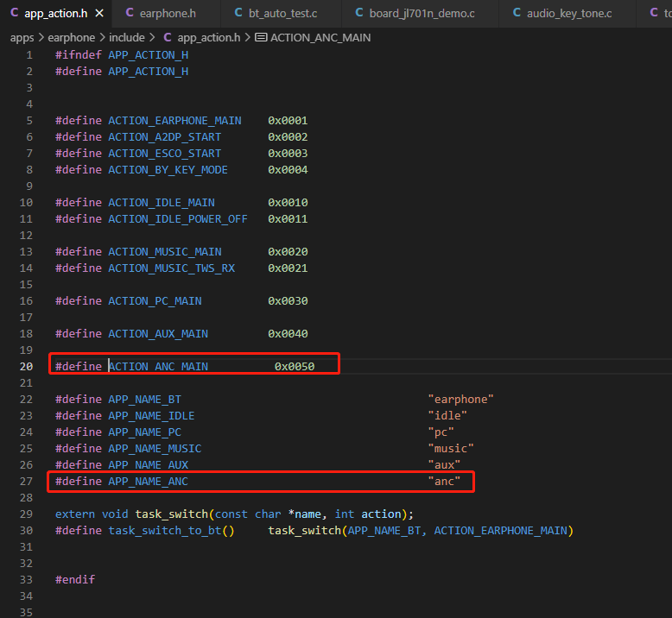Click the APP_NAME_AUX macro name
Viewport: 672px width, 618px height.
tap(148, 465)
